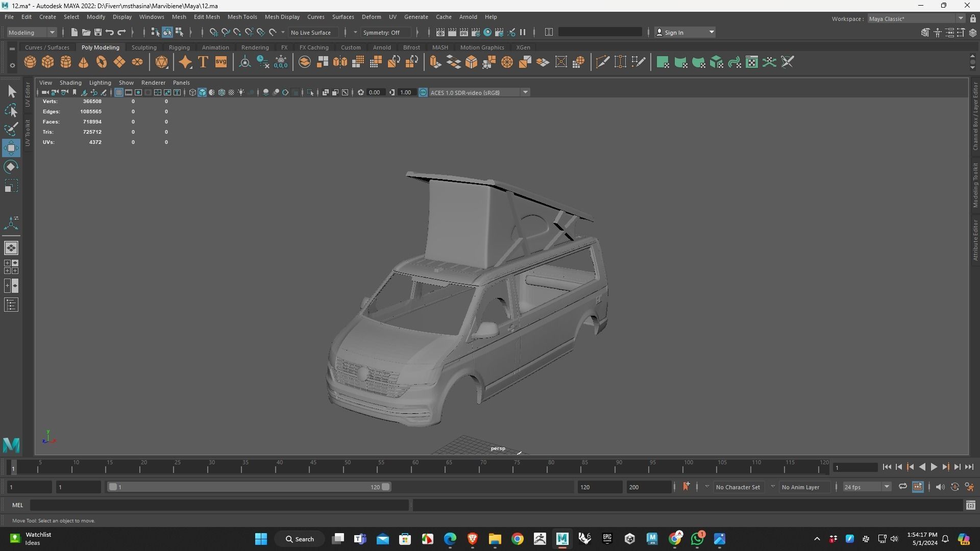The width and height of the screenshot is (980, 551).
Task: Click the range slider end handle at 120
Action: pyautogui.click(x=386, y=487)
